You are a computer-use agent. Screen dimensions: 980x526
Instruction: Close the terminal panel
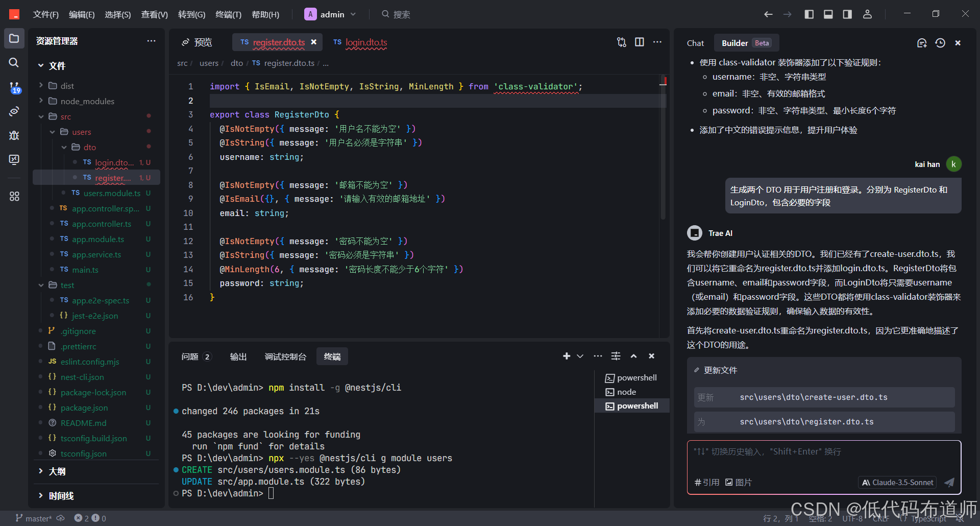[651, 356]
